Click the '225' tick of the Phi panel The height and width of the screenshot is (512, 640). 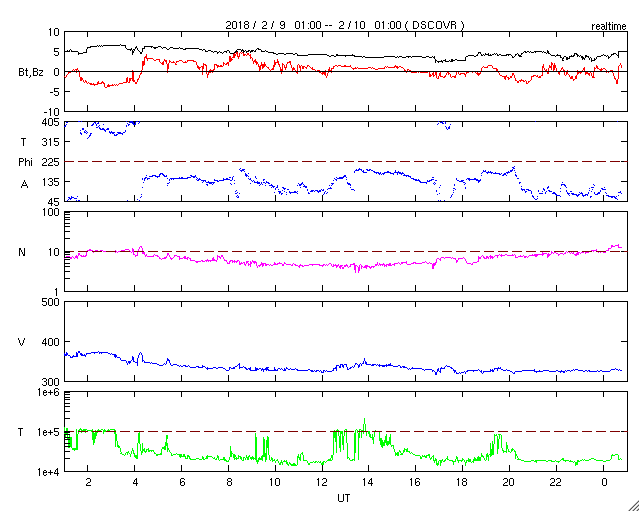[52, 162]
